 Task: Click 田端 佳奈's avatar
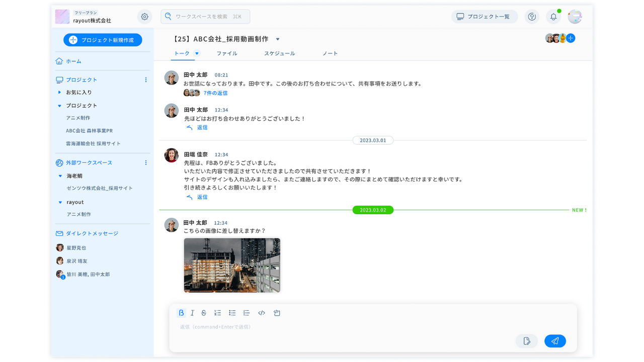(x=172, y=155)
